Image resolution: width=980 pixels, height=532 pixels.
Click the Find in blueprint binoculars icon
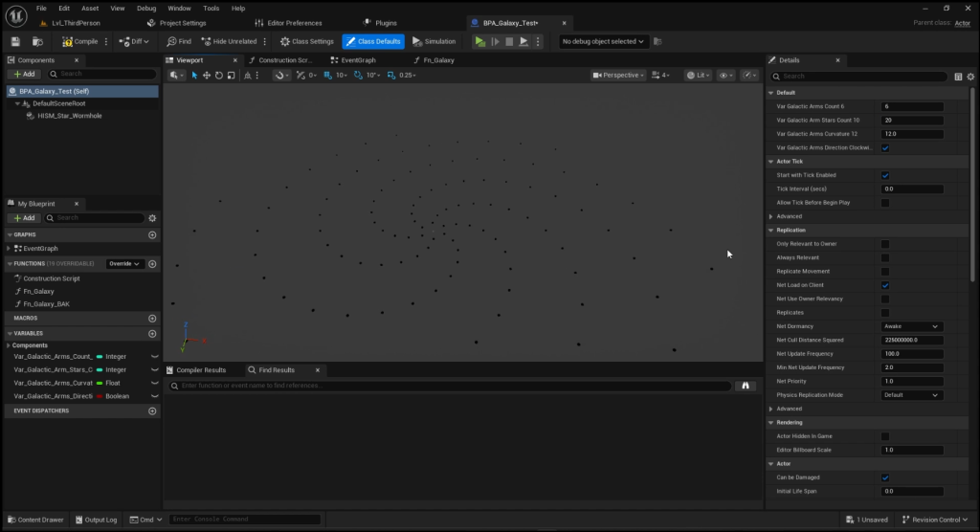tap(746, 386)
